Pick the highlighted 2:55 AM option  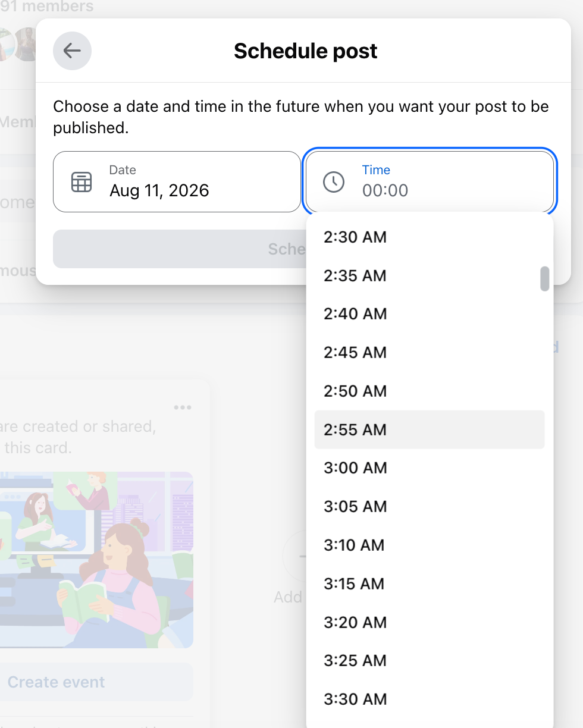pos(430,429)
